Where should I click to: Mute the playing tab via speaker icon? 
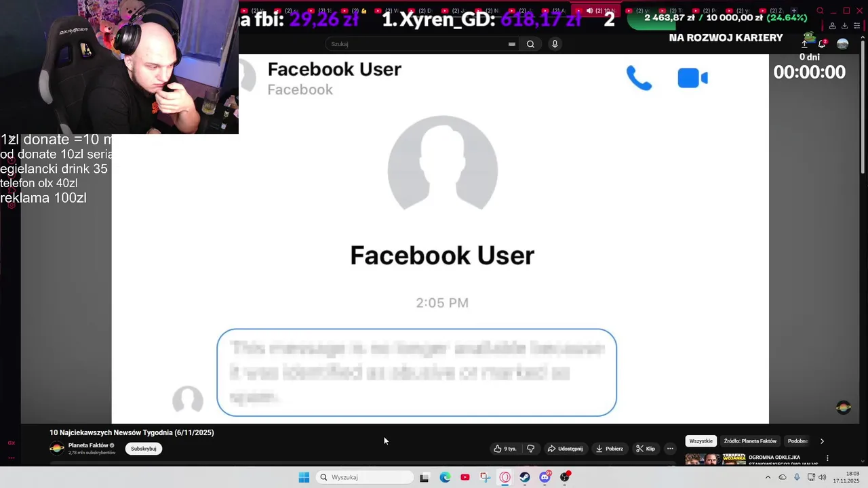click(x=589, y=11)
